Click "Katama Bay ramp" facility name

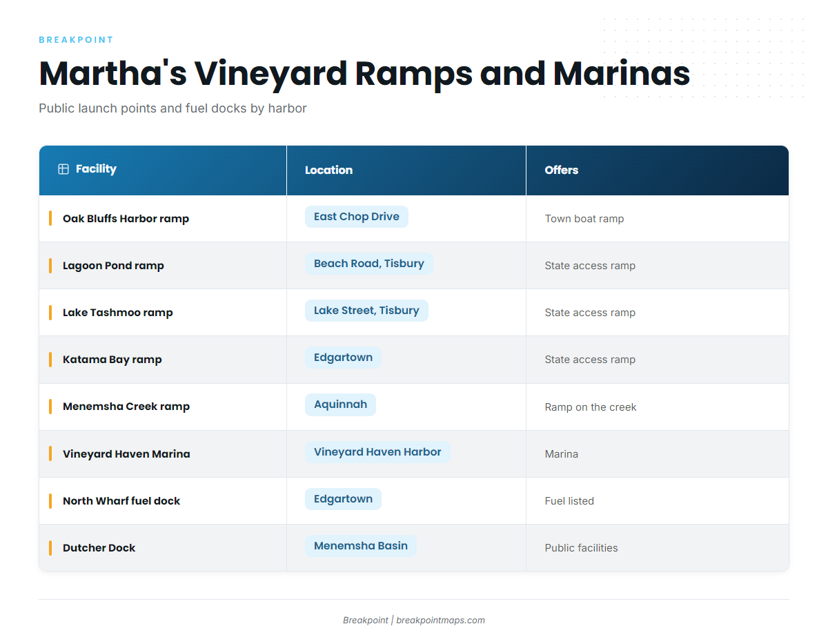click(x=112, y=360)
